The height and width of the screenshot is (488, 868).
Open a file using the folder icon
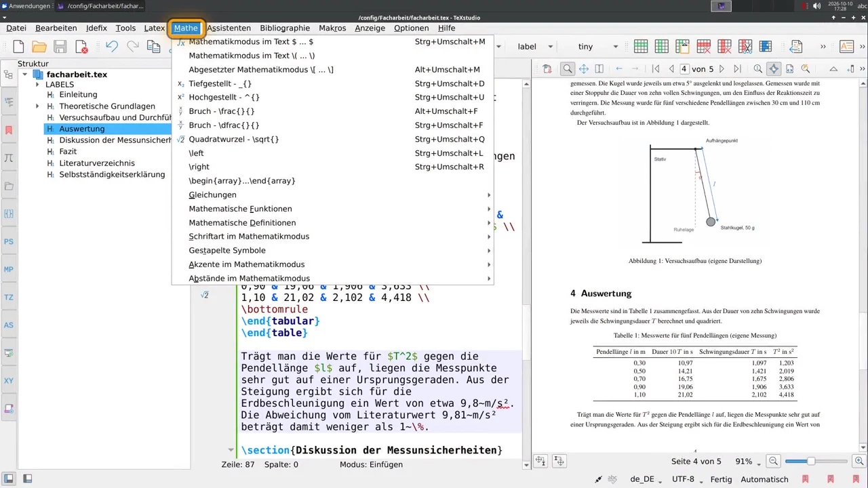39,47
